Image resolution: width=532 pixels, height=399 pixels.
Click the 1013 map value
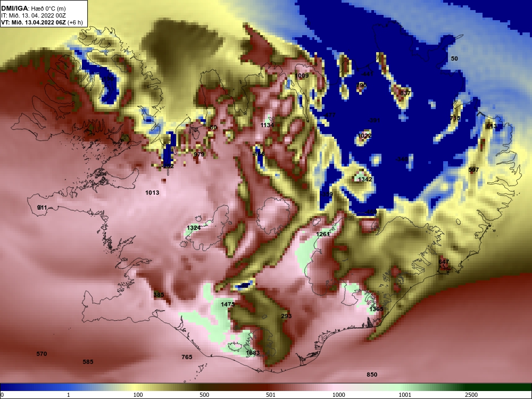click(152, 193)
